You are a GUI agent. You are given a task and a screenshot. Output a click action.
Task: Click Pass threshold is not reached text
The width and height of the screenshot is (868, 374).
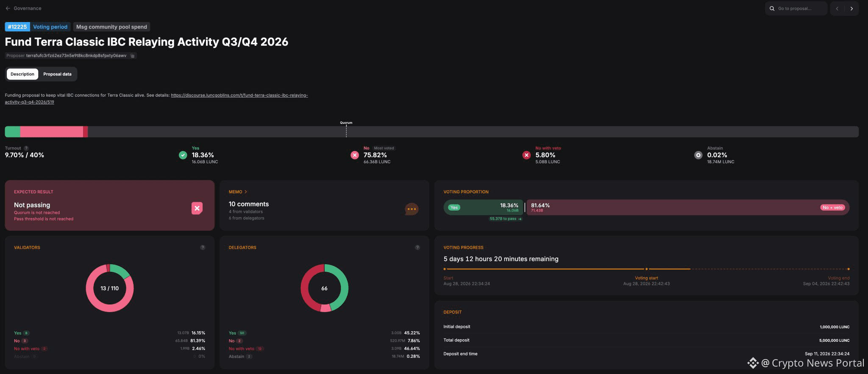point(44,219)
